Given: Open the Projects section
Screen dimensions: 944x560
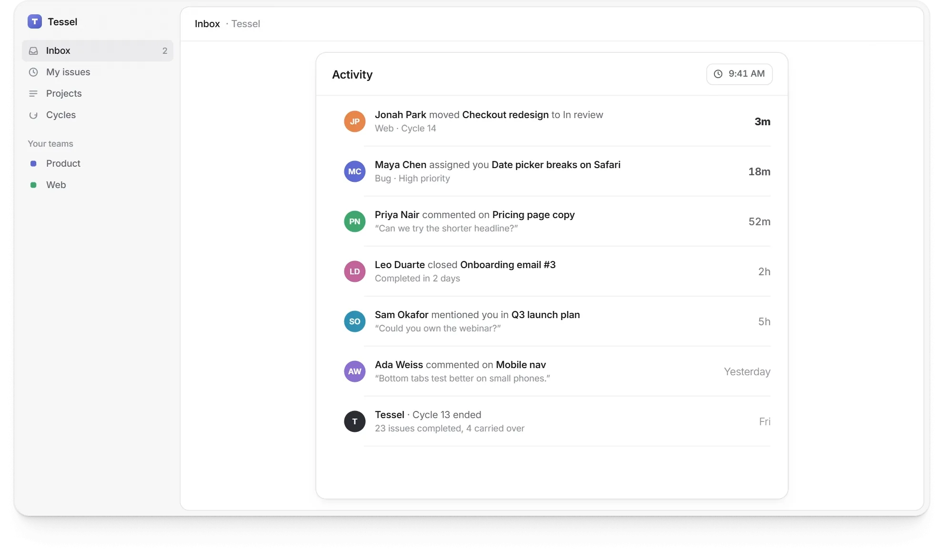Looking at the screenshot, I should coord(98,93).
